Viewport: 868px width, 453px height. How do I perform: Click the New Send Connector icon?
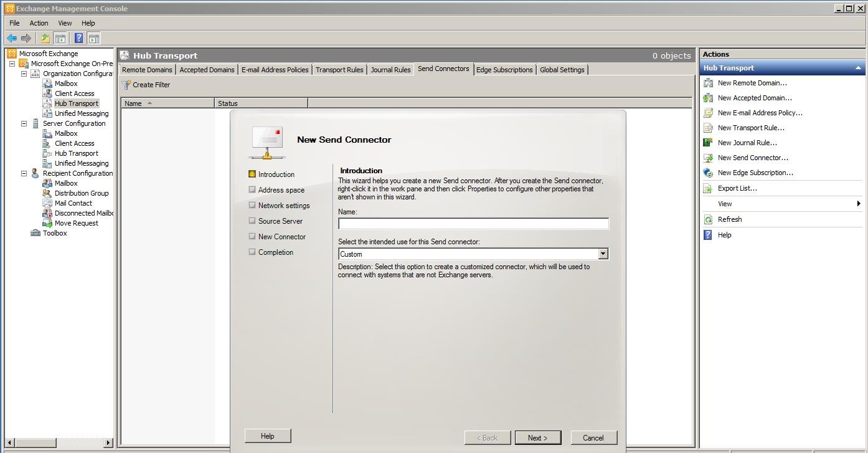(708, 158)
